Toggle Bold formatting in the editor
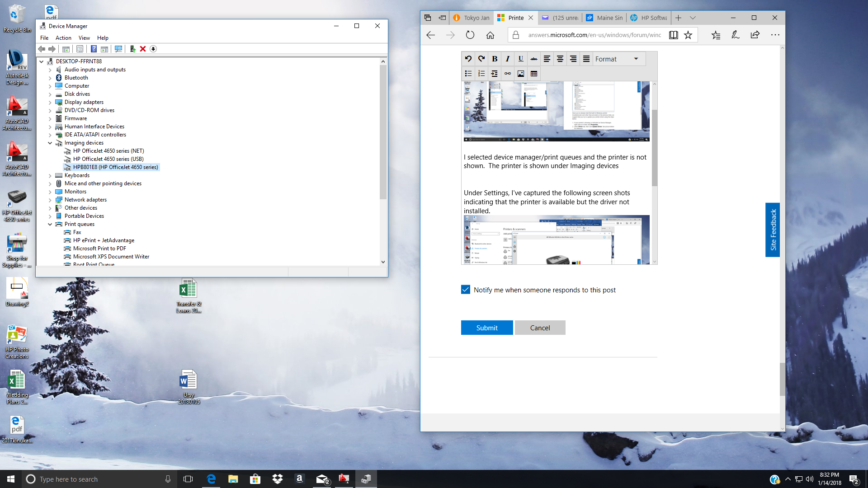This screenshot has width=868, height=488. click(x=495, y=59)
